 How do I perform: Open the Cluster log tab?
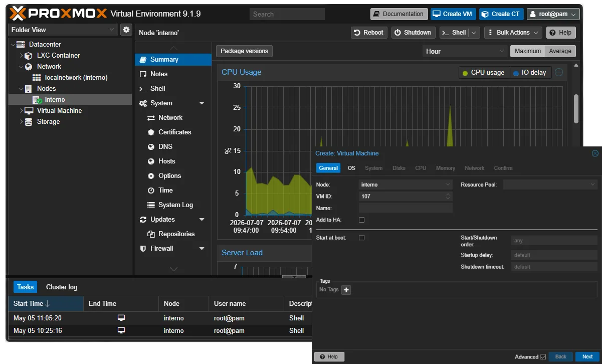[62, 287]
